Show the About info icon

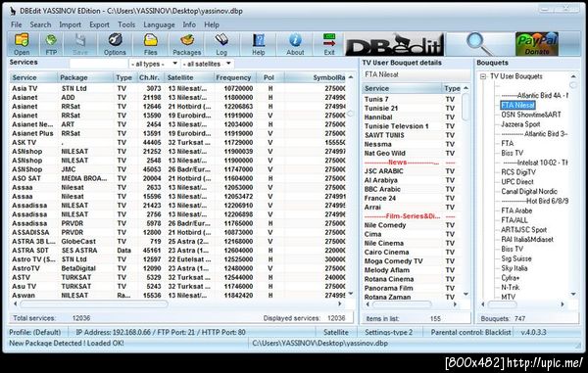tap(295, 44)
